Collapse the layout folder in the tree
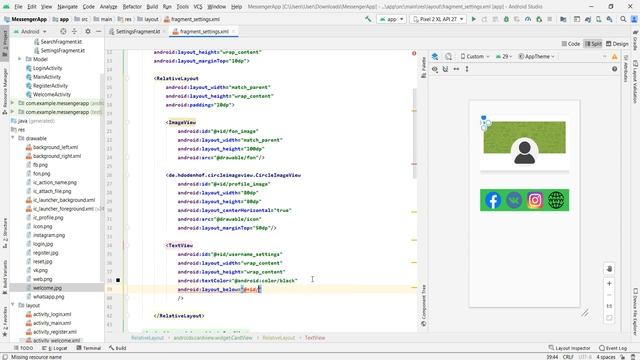 tap(13, 305)
